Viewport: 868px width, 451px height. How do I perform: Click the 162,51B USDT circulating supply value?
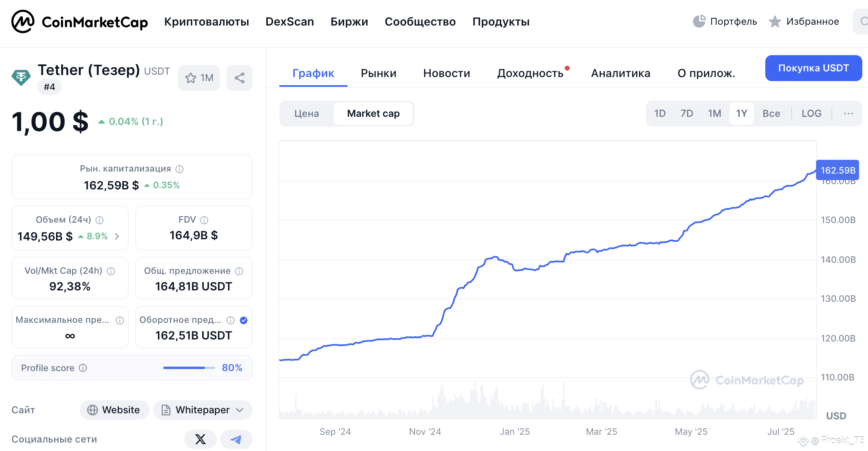(x=194, y=335)
